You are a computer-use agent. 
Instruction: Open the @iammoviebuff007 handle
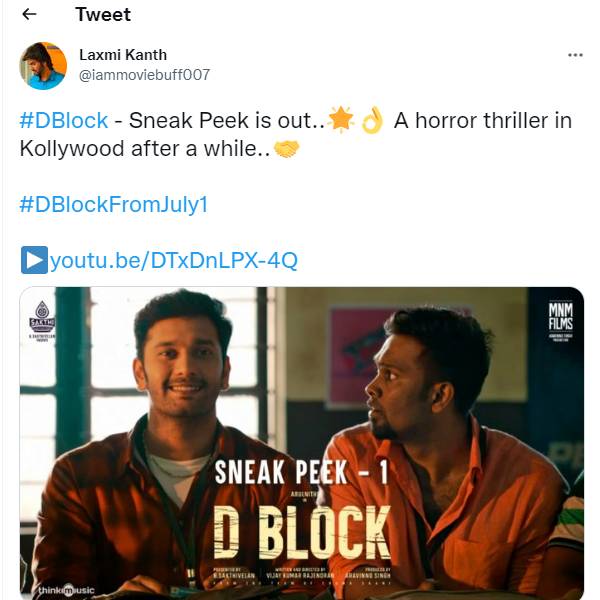point(144,75)
